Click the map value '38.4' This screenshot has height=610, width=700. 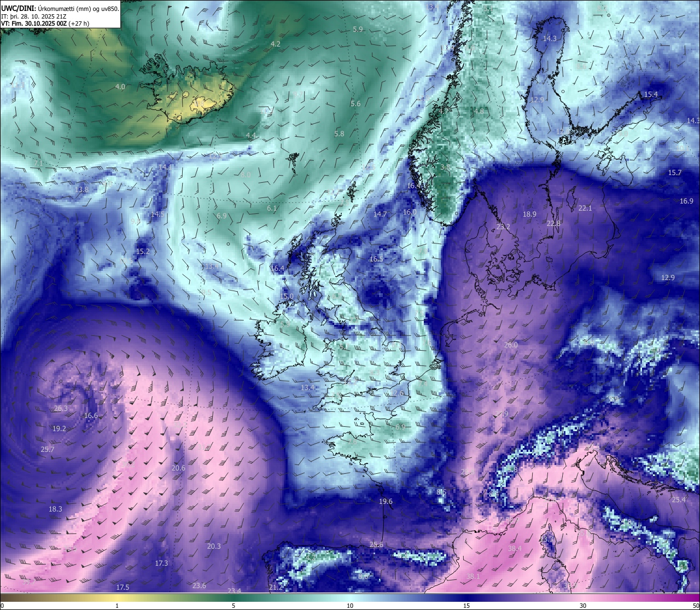pyautogui.click(x=515, y=548)
